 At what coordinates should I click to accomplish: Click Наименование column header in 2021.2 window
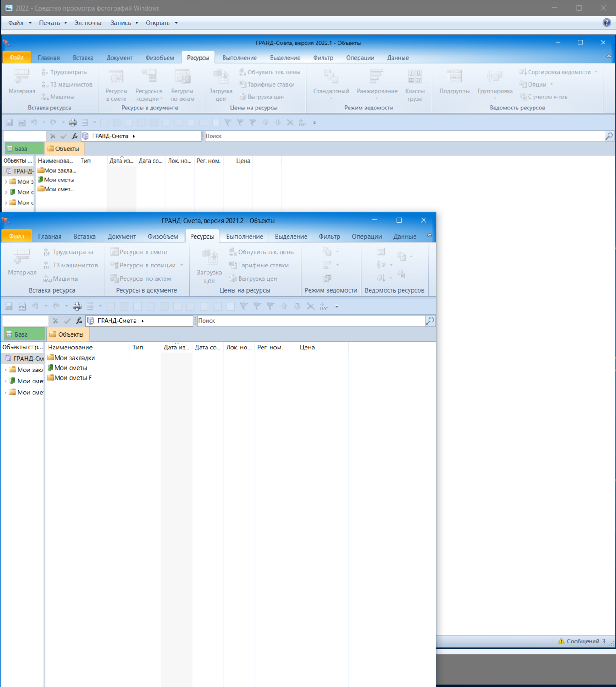coord(87,347)
